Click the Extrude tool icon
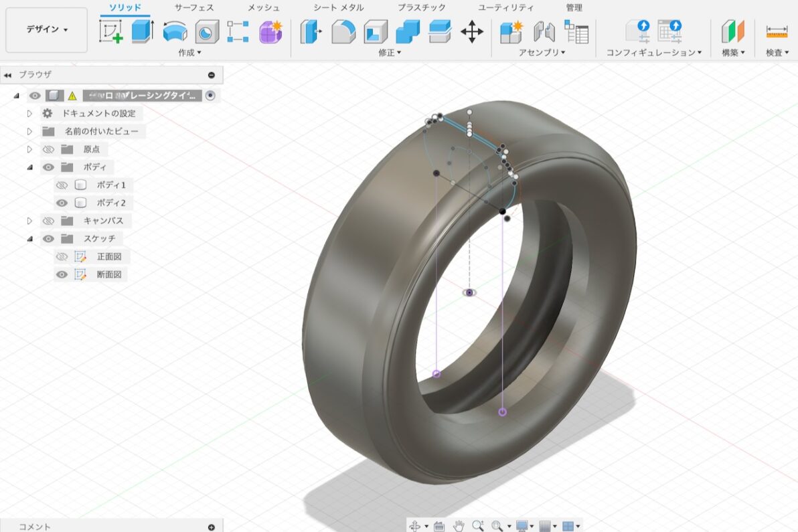798x532 pixels. [x=142, y=31]
